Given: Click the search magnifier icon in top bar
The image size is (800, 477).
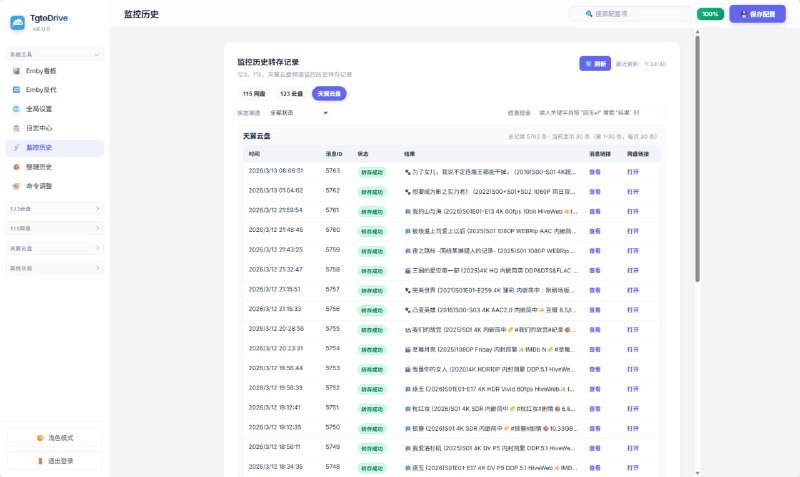Looking at the screenshot, I should click(x=589, y=14).
